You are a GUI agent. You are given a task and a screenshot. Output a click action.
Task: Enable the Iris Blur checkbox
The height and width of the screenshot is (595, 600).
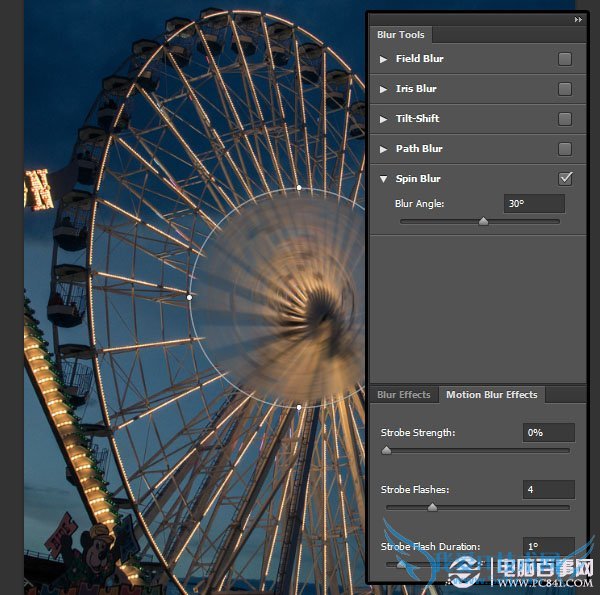[565, 89]
